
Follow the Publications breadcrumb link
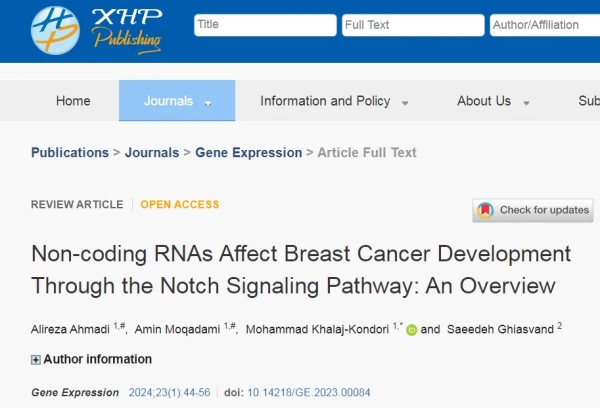[70, 153]
